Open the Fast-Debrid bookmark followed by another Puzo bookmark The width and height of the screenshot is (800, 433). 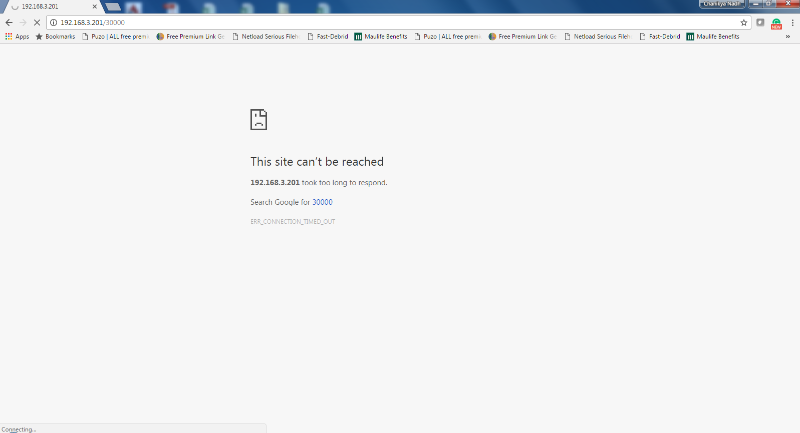(x=328, y=36)
